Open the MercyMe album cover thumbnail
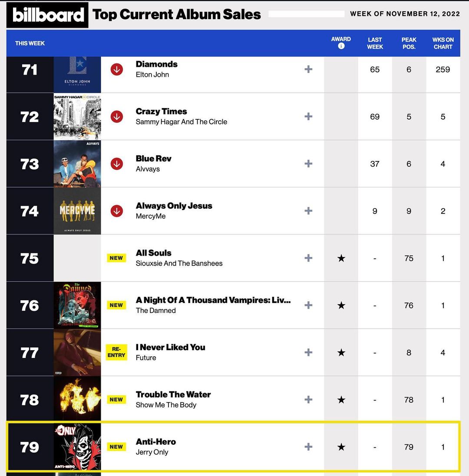This screenshot has height=476, width=469. click(x=77, y=211)
